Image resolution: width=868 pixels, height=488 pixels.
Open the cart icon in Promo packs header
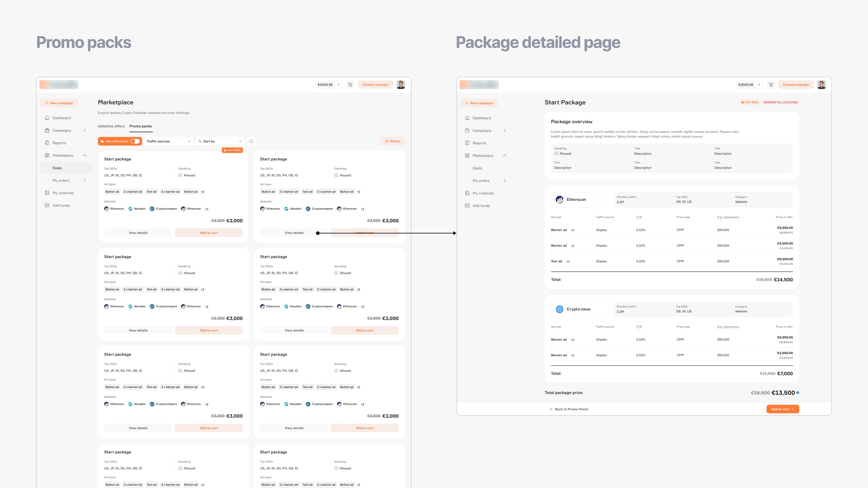pyautogui.click(x=351, y=85)
